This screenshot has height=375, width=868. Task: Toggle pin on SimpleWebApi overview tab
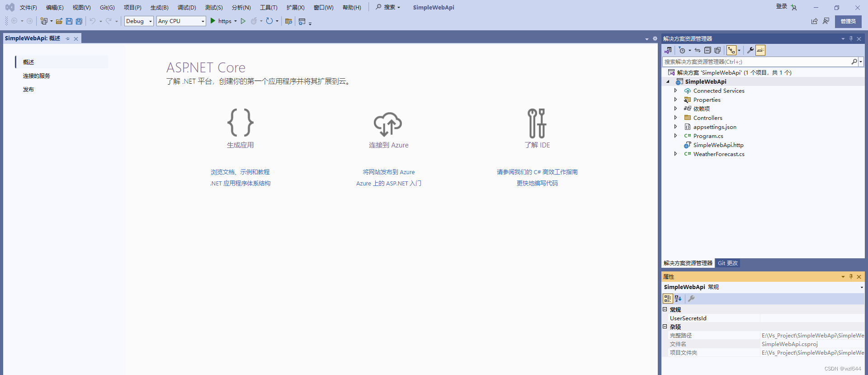(x=68, y=39)
